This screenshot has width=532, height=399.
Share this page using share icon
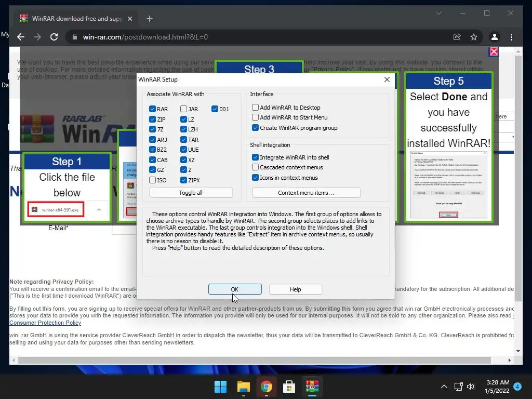tap(457, 37)
